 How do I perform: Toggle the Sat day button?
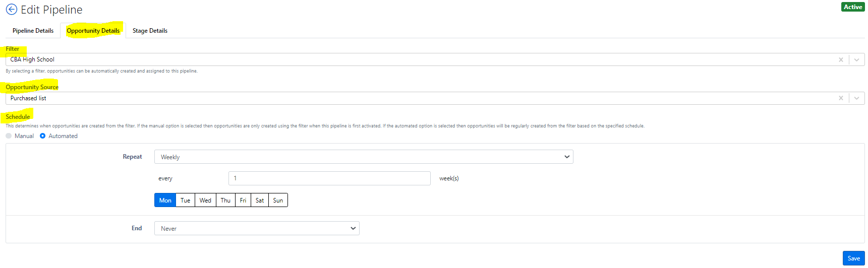pos(260,200)
